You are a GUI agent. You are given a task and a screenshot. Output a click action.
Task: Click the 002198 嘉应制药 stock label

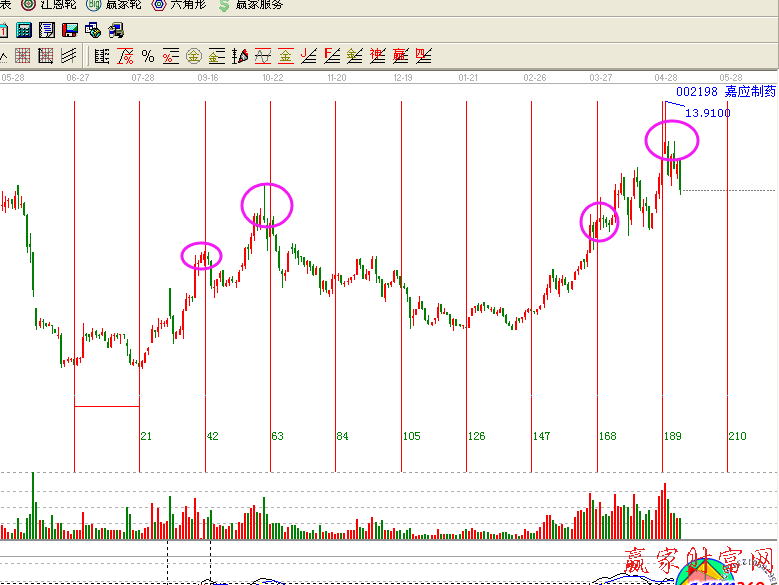tap(724, 91)
